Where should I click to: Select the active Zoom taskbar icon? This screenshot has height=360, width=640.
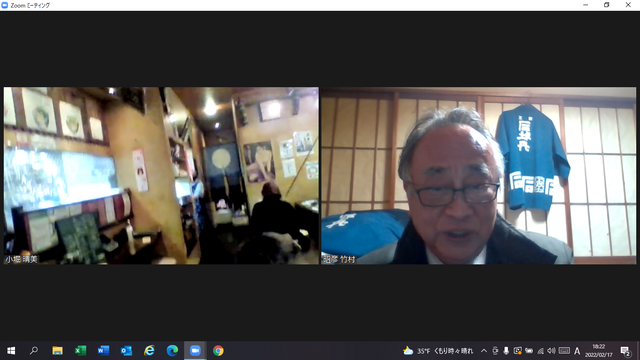click(195, 351)
